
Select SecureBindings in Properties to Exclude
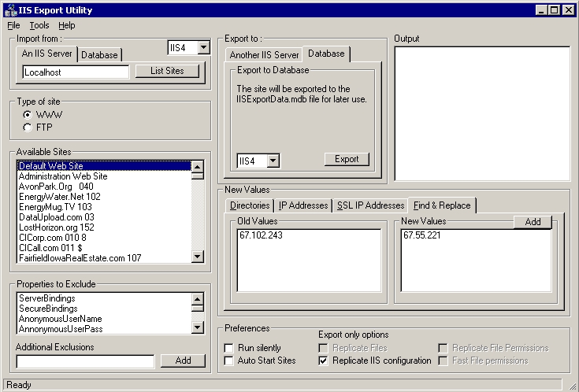pos(104,309)
